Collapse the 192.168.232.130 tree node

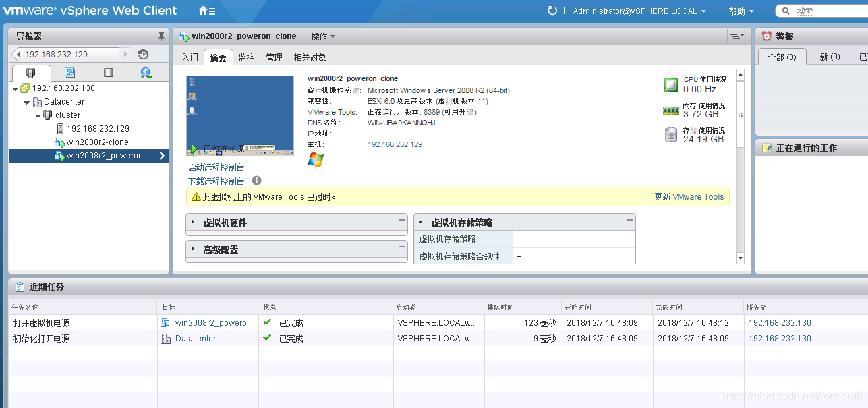tap(16, 88)
